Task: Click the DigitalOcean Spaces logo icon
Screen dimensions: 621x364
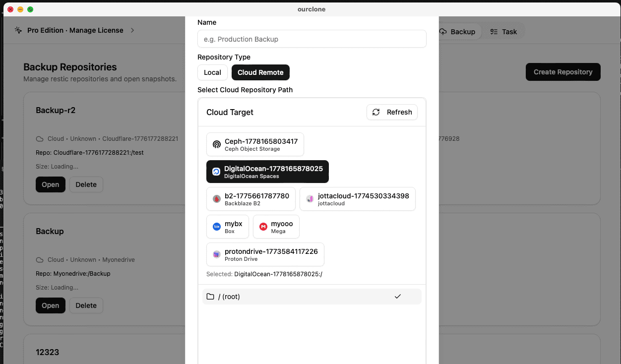Action: tap(216, 172)
